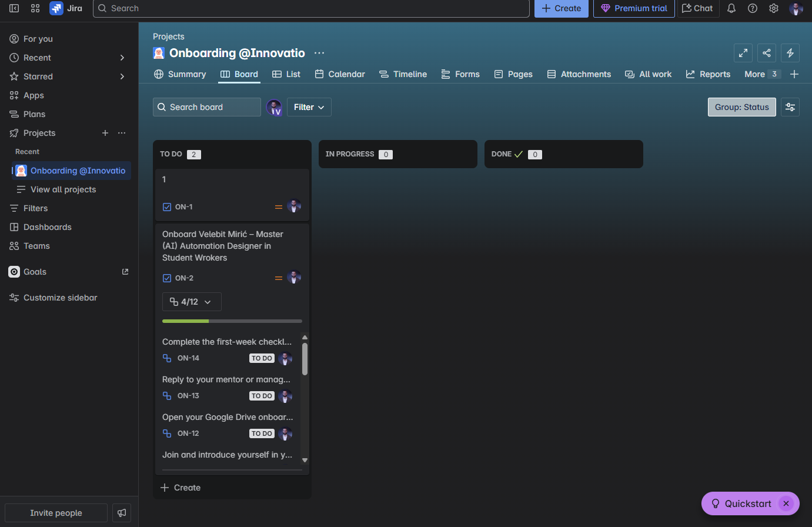812x527 pixels.
Task: Click the subtask progress bar on ON-2
Action: point(232,321)
